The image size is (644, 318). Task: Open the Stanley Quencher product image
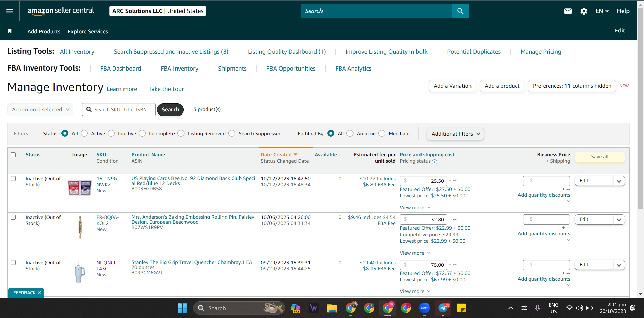80,272
